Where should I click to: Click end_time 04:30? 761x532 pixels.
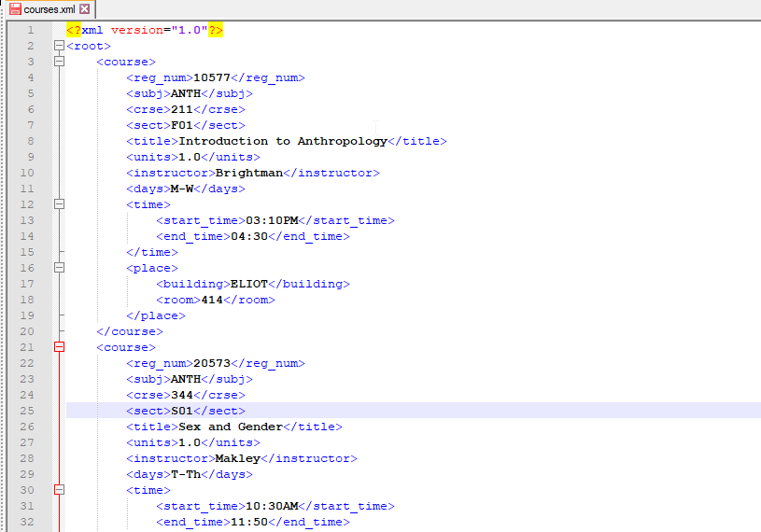pos(249,236)
